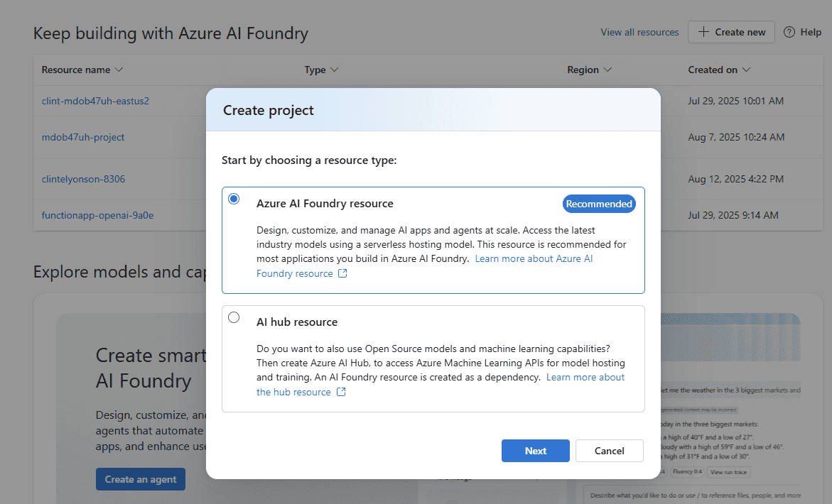Click the Next button

tap(535, 451)
